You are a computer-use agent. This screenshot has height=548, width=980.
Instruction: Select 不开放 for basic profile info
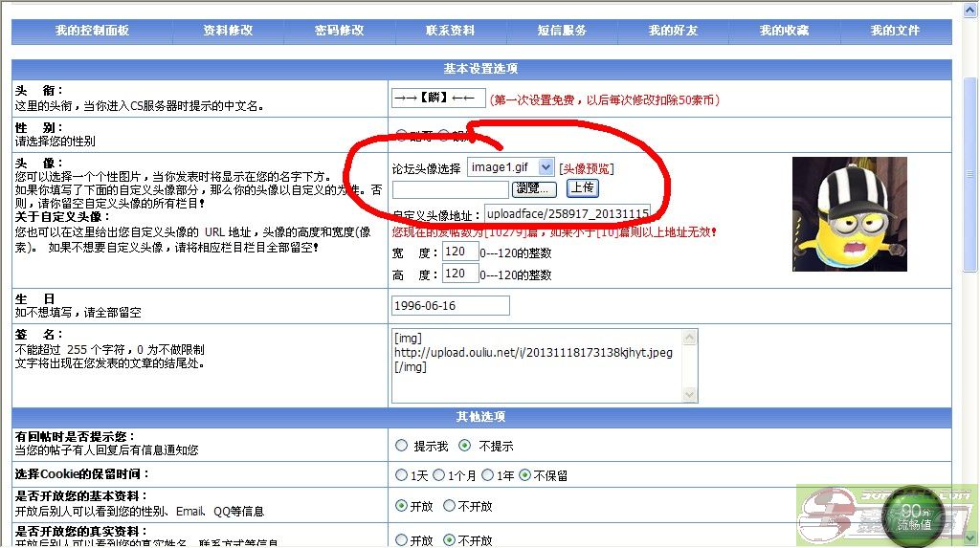450,506
